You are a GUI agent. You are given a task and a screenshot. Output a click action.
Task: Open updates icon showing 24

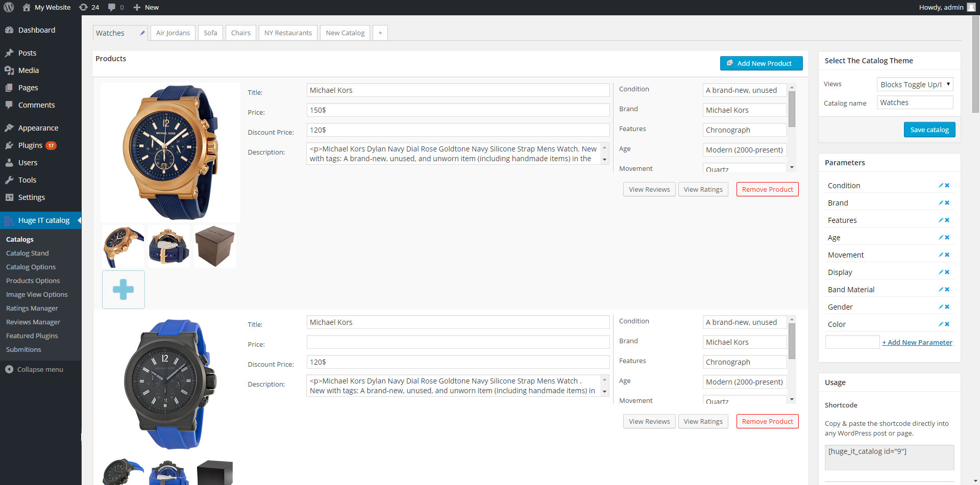click(89, 7)
